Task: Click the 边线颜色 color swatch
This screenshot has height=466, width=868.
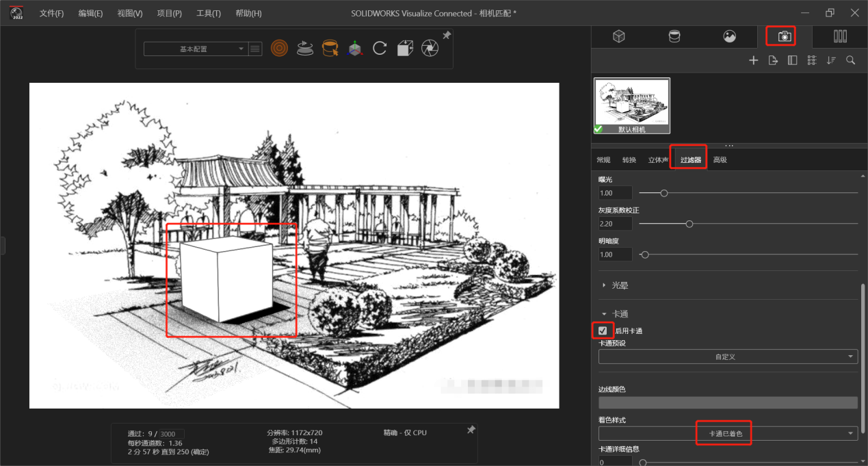Action: click(x=728, y=402)
